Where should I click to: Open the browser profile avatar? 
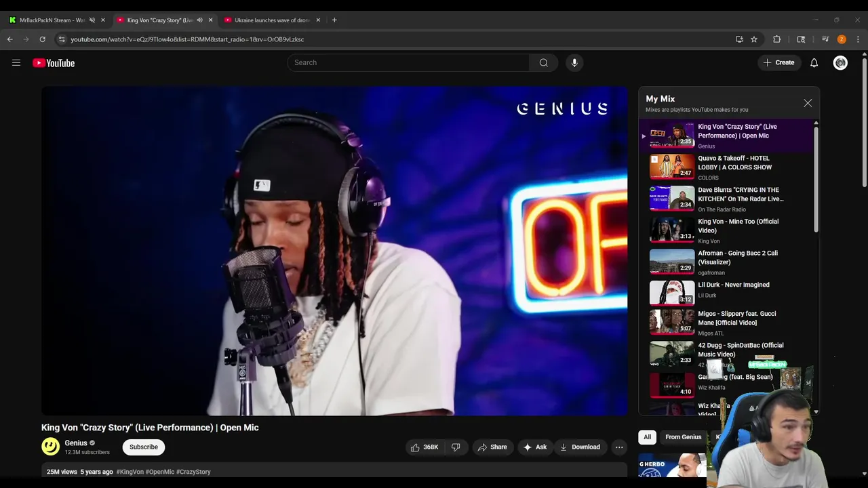[842, 39]
